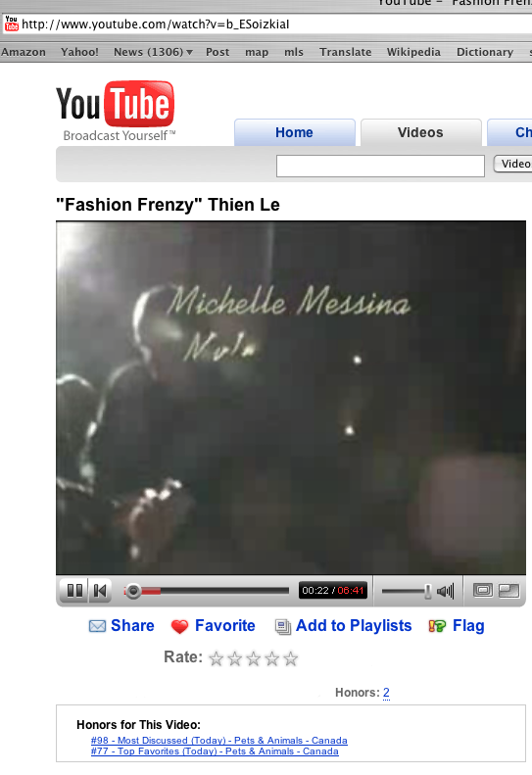Image resolution: width=532 pixels, height=775 pixels.
Task: Click the YouTube search input field
Action: pos(380,166)
